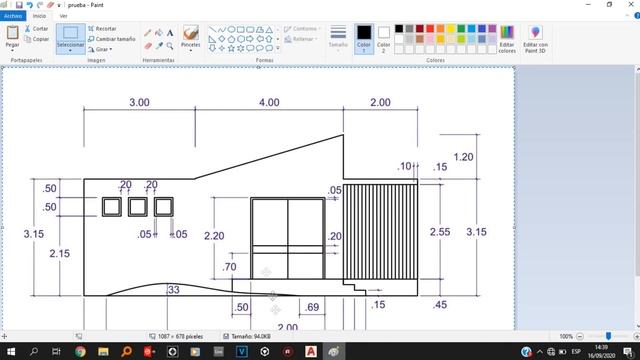
Task: Click Recortar in Imagen group
Action: [102, 29]
